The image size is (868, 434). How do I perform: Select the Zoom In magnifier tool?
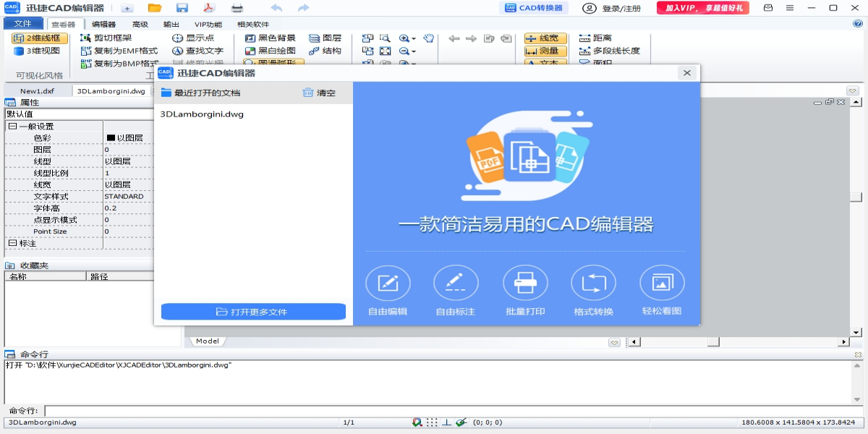pos(404,38)
